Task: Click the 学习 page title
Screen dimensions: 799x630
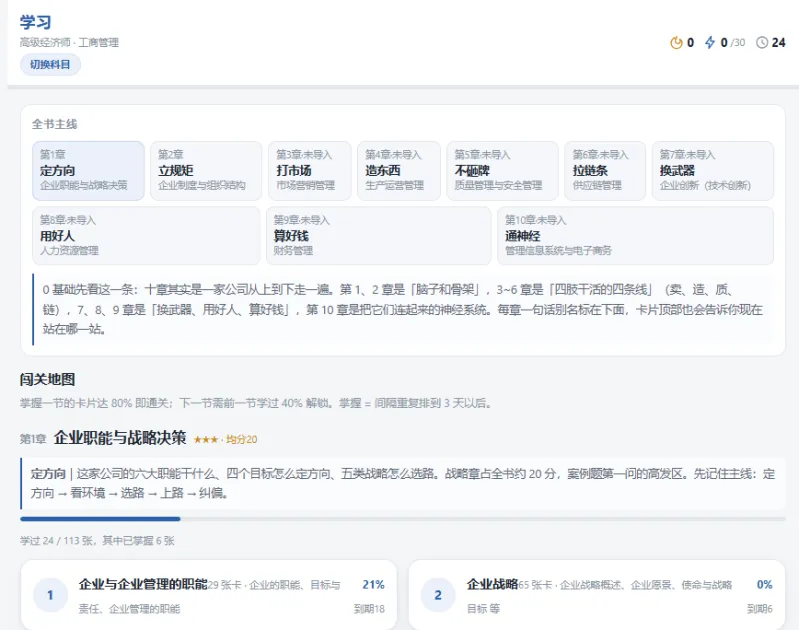Action: click(x=36, y=22)
